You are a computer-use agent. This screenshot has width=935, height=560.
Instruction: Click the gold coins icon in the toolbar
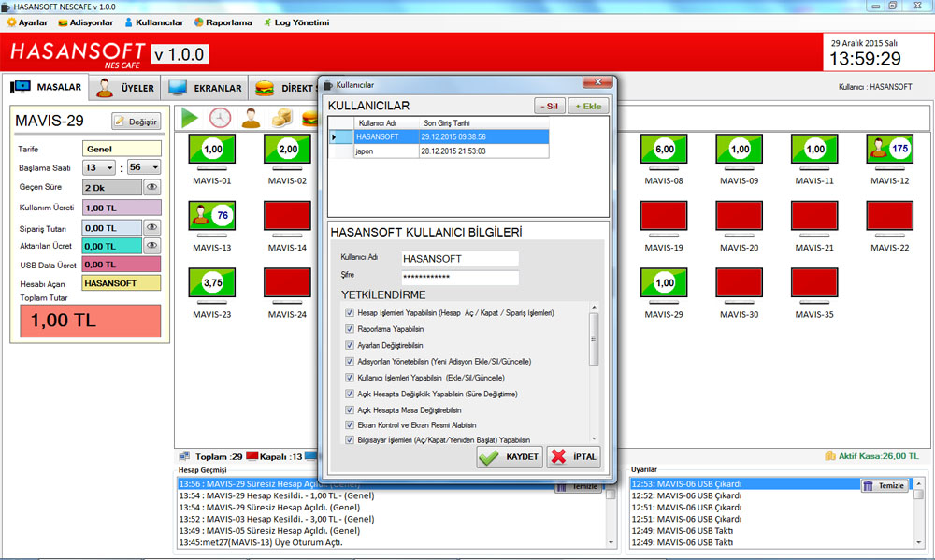(281, 119)
